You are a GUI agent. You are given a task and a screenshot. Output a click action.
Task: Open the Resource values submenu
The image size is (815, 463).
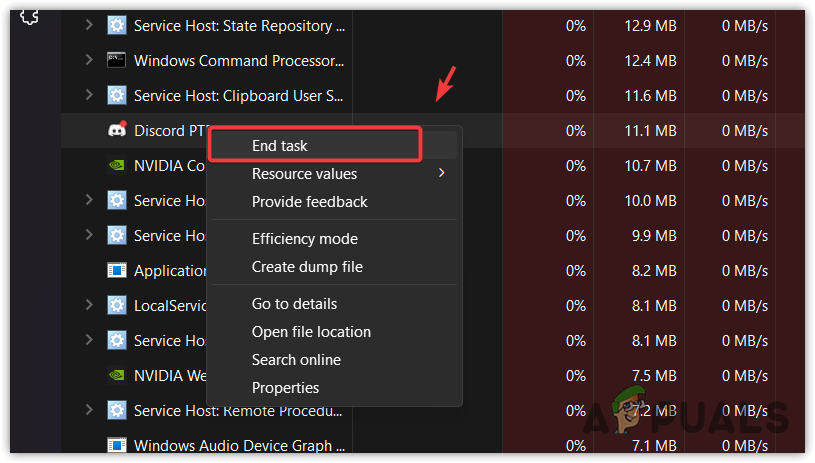(304, 174)
